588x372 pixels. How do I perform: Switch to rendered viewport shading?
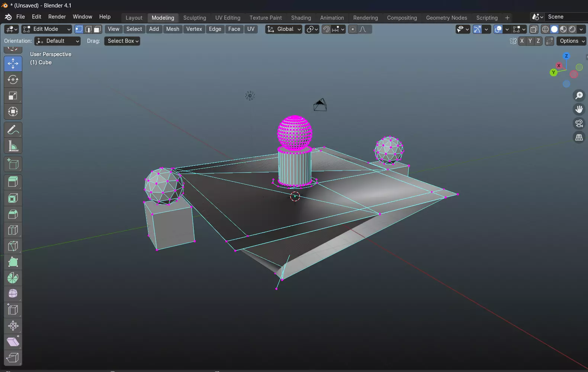tap(572, 29)
